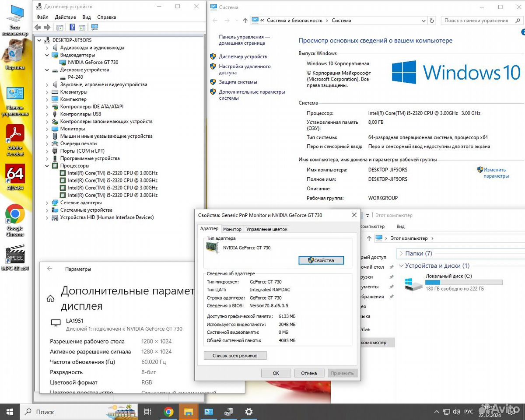The width and height of the screenshot is (525, 420).
Task: Click the Chrome icon in the taskbar
Action: coord(168,412)
